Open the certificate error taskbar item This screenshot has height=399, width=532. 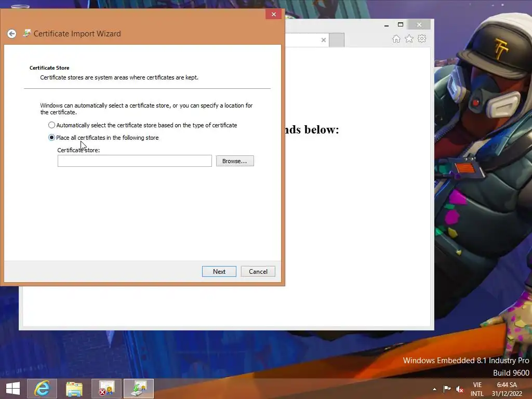click(x=106, y=389)
